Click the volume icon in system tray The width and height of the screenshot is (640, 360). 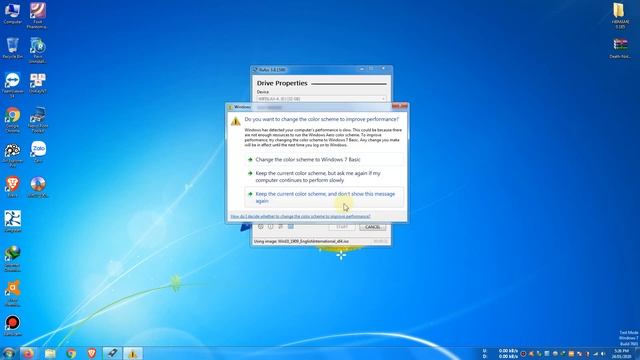604,354
